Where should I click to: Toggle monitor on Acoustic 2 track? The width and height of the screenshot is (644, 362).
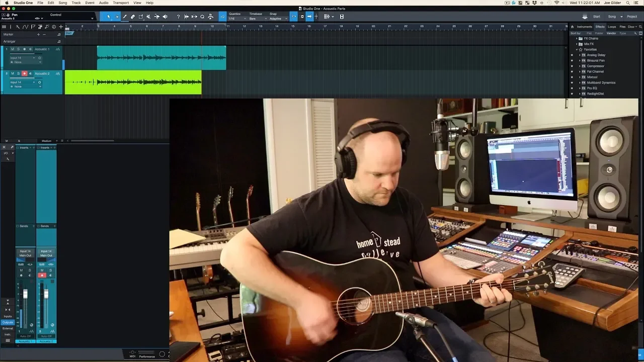(x=30, y=73)
